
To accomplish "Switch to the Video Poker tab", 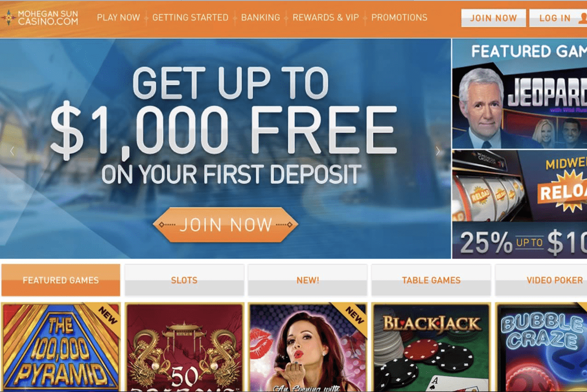I will [541, 280].
